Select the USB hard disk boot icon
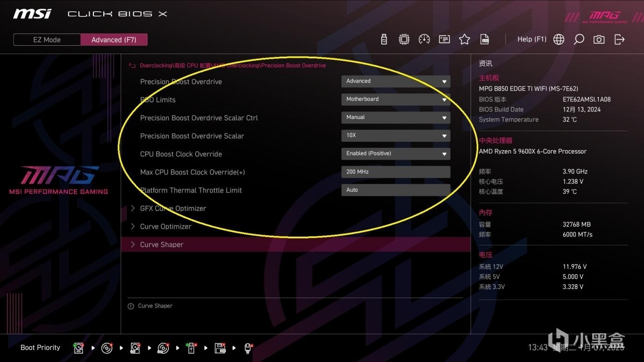 135,348
